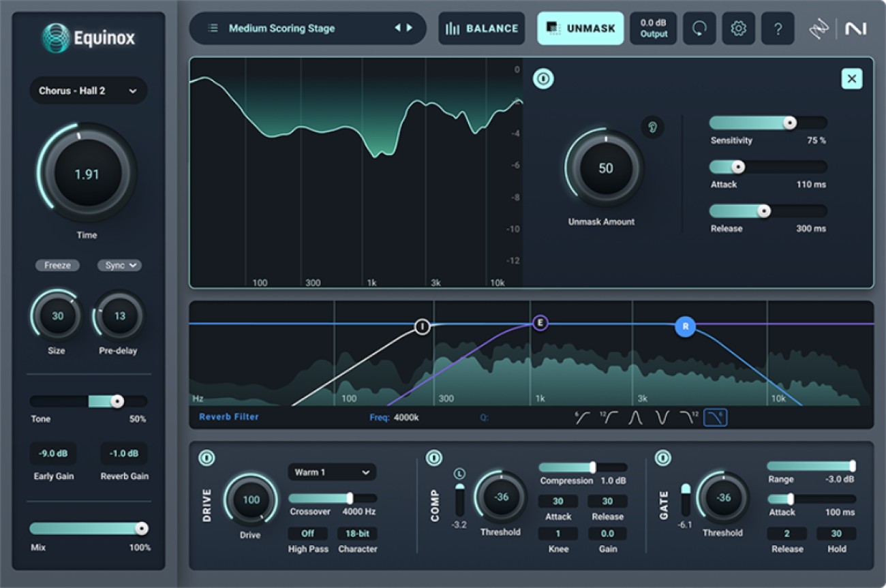Screen dimensions: 886x588
Task: Open the preset list icon beside Medium Scoring Stage
Action: point(212,28)
